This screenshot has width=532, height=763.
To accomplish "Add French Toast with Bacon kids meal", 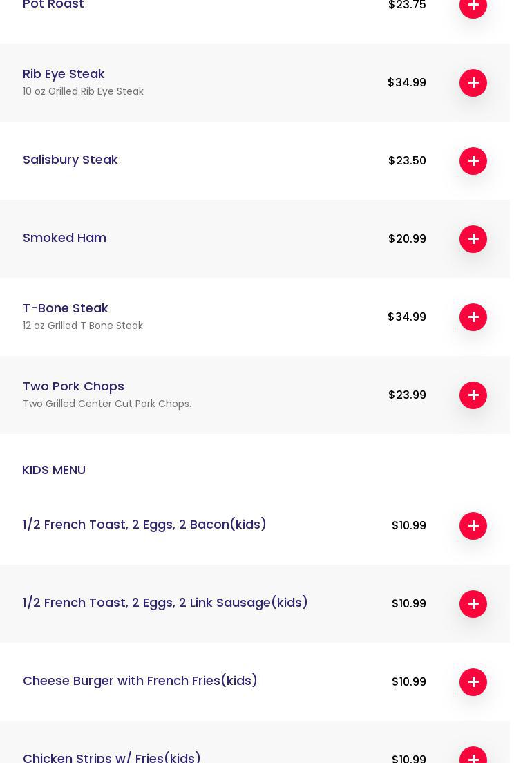I will 473,526.
